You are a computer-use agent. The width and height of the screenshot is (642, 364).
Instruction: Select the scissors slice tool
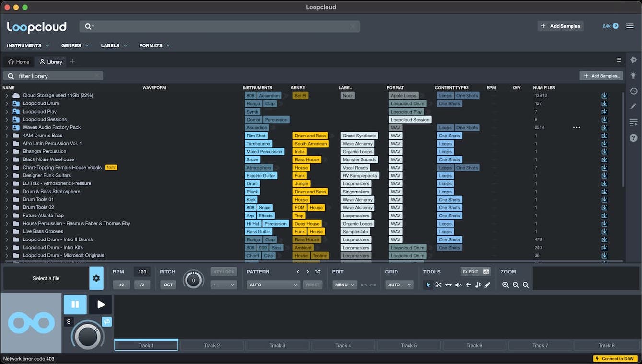click(438, 284)
